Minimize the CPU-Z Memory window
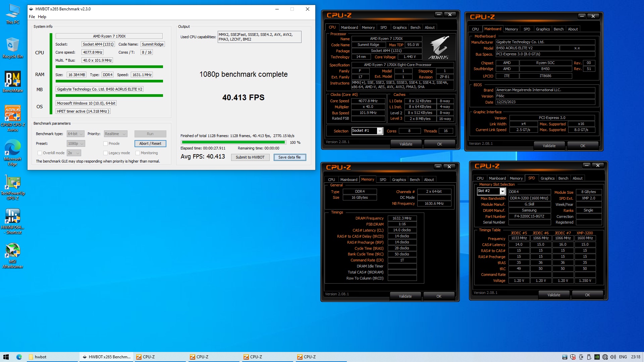This screenshot has height=362, width=644. (438, 167)
